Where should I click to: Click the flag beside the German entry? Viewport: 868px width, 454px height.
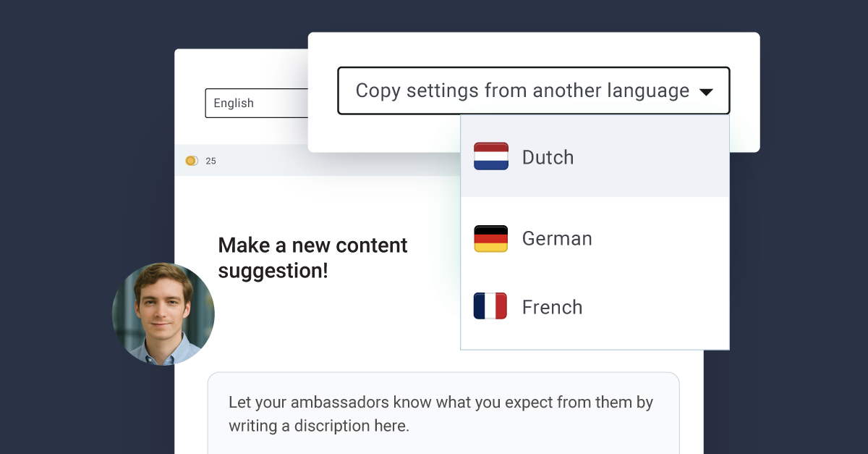[490, 238]
